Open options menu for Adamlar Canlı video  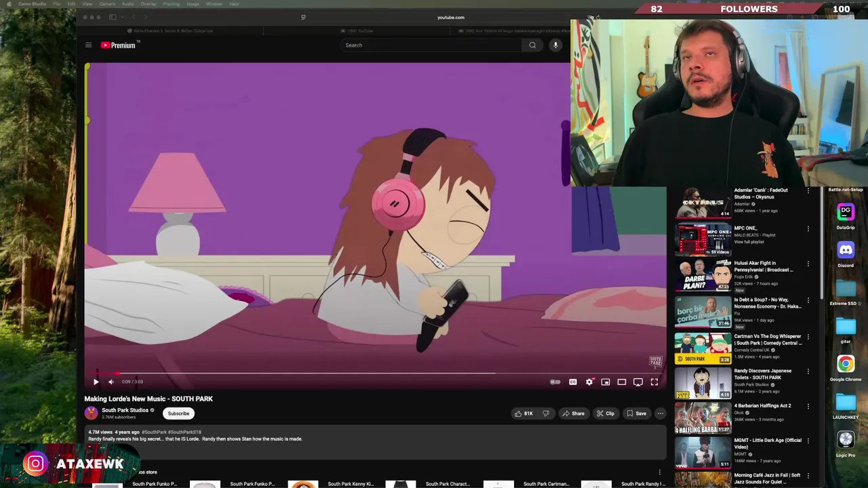click(808, 191)
